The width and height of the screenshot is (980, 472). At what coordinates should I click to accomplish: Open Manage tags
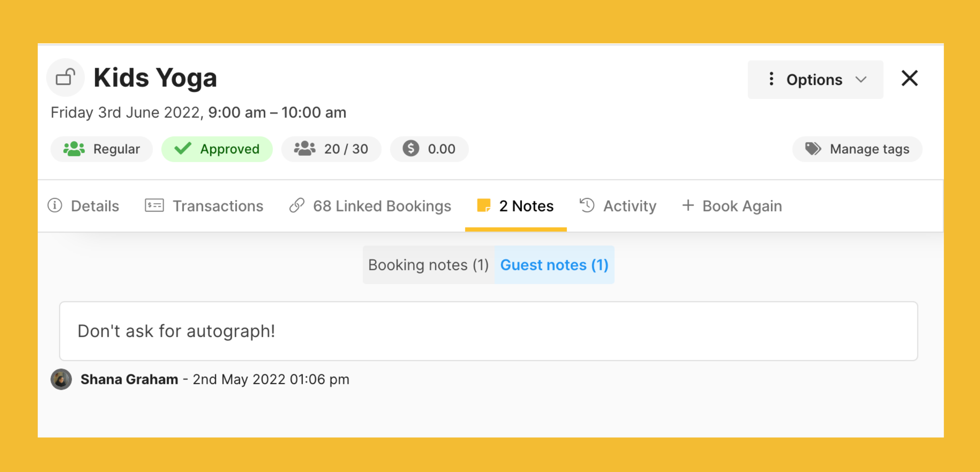[x=857, y=149]
